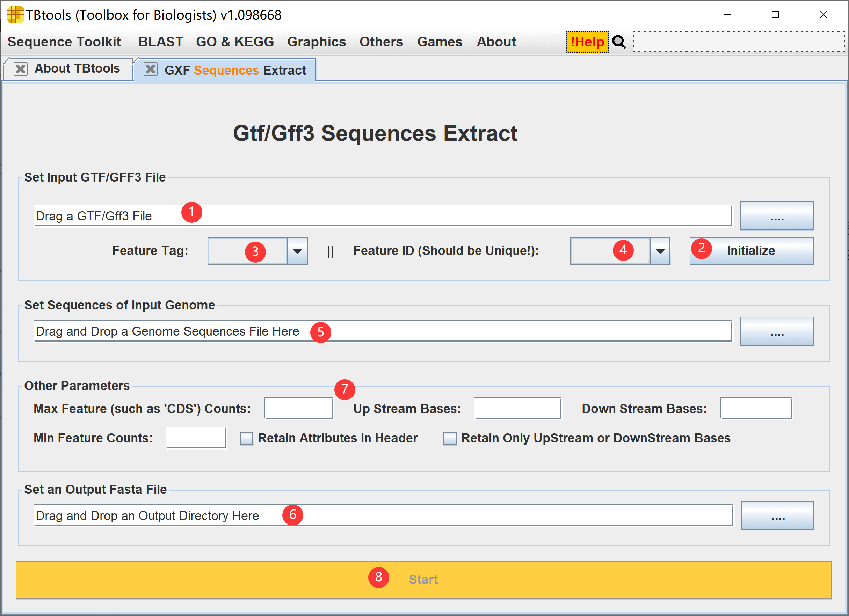This screenshot has width=849, height=616.
Task: Open the Sequence Toolkit menu
Action: coord(64,42)
